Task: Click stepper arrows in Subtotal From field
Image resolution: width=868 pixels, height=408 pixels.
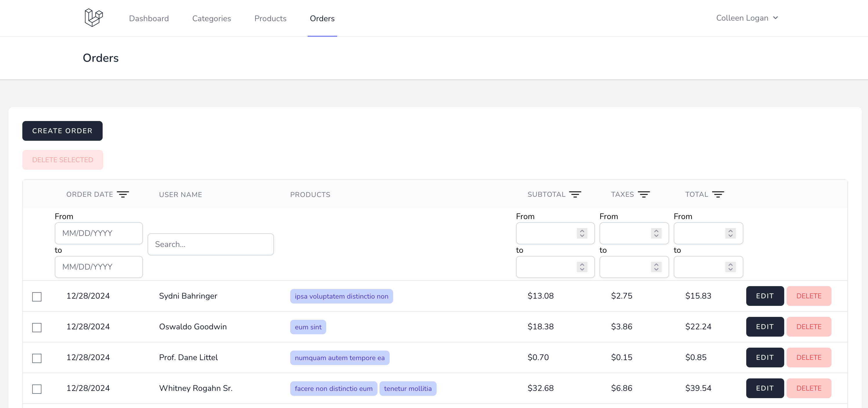Action: point(582,233)
